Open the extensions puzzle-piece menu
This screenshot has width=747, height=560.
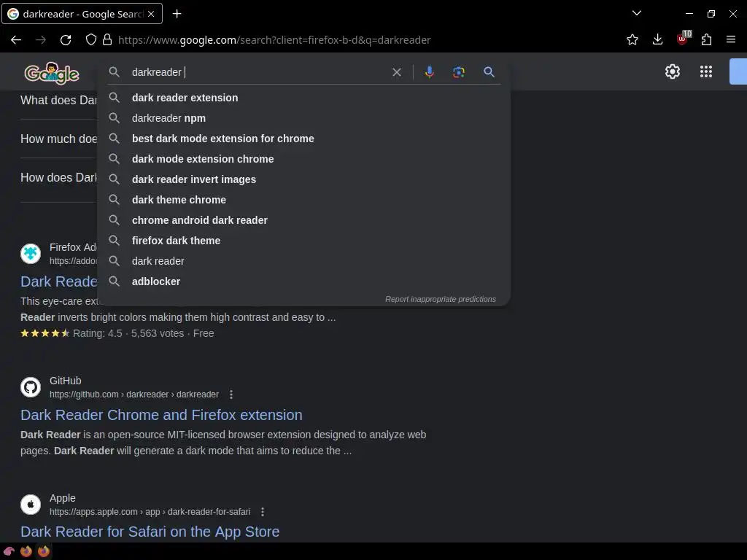click(706, 39)
